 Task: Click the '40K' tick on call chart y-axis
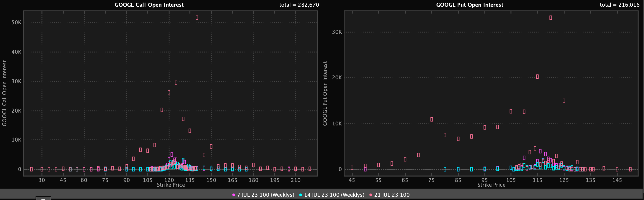[x=17, y=52]
